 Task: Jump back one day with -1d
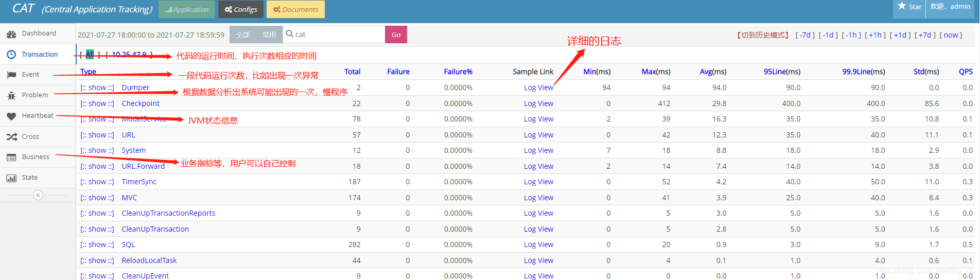coord(828,35)
